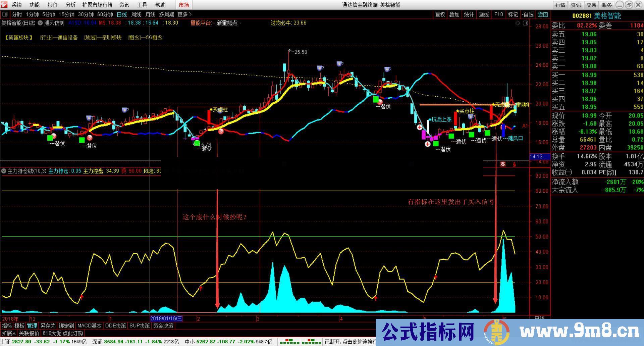Click the 管理 bottom tab

point(32,326)
